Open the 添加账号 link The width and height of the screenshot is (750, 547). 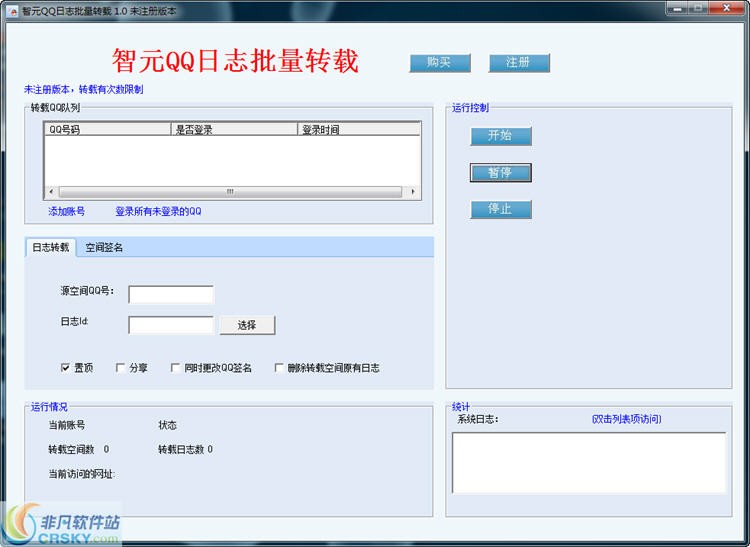(66, 211)
